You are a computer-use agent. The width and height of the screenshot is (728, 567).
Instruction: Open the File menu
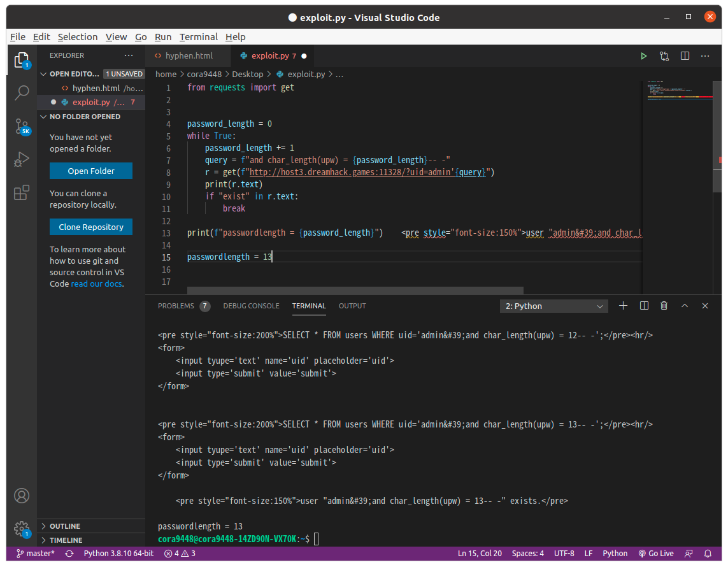coord(18,37)
